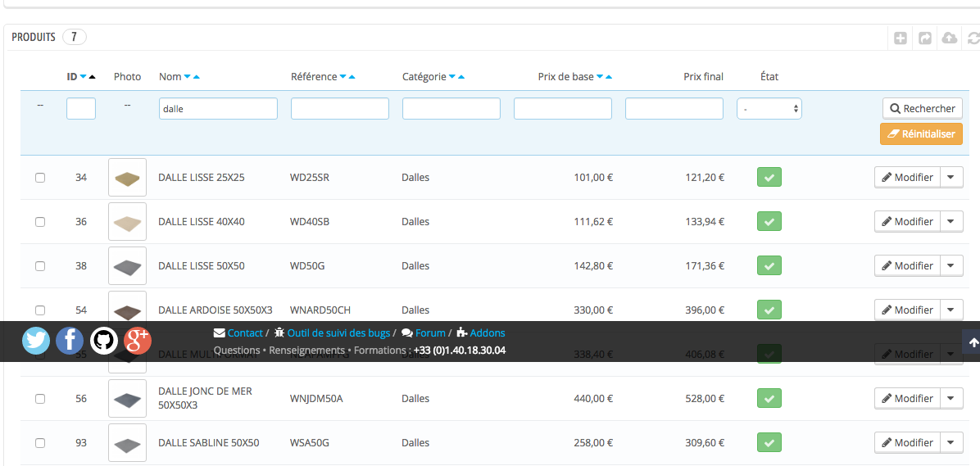This screenshot has width=980, height=466.
Task: Click Modifier for DALLE LISSE 50X50
Action: click(908, 265)
